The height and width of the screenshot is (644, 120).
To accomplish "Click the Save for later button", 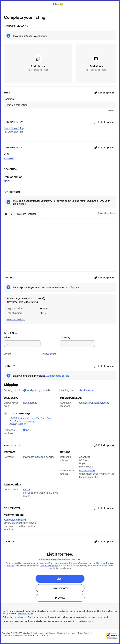I will click(60, 588).
